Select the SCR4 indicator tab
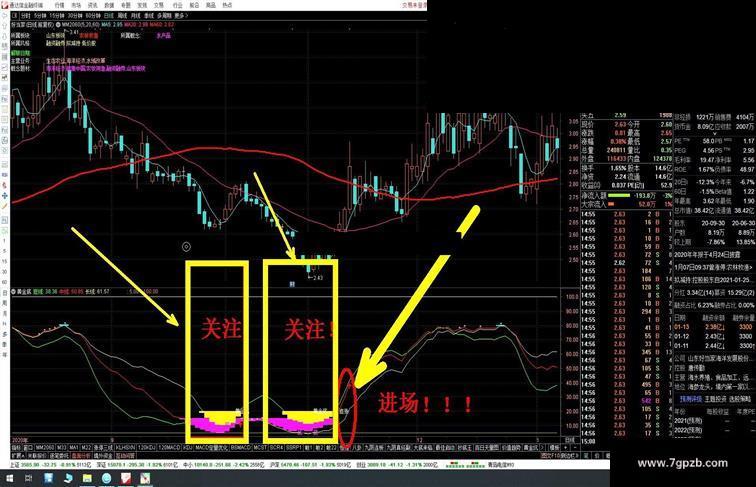Screen dimensions: 756x487 277,447
